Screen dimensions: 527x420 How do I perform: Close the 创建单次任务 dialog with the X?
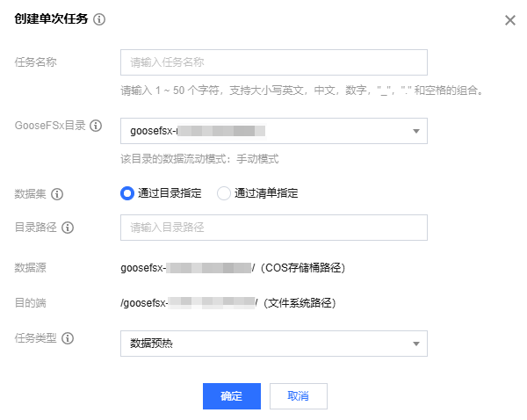pyautogui.click(x=510, y=20)
